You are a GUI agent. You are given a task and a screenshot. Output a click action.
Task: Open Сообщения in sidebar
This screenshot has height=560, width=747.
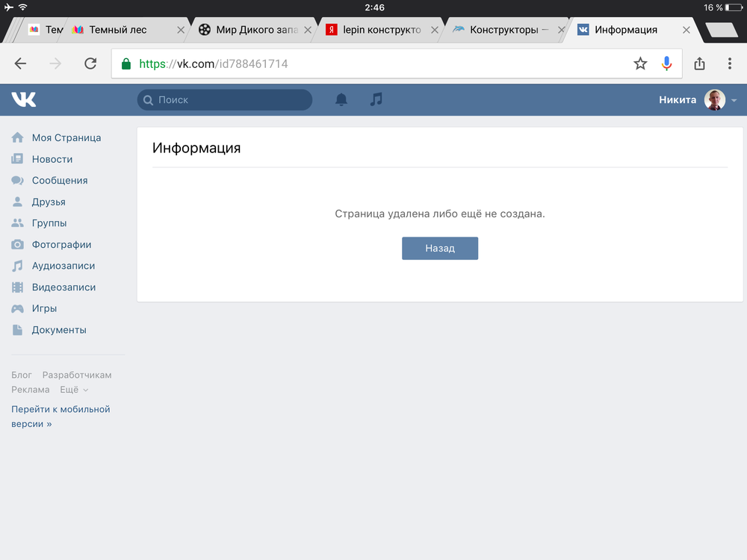60,181
